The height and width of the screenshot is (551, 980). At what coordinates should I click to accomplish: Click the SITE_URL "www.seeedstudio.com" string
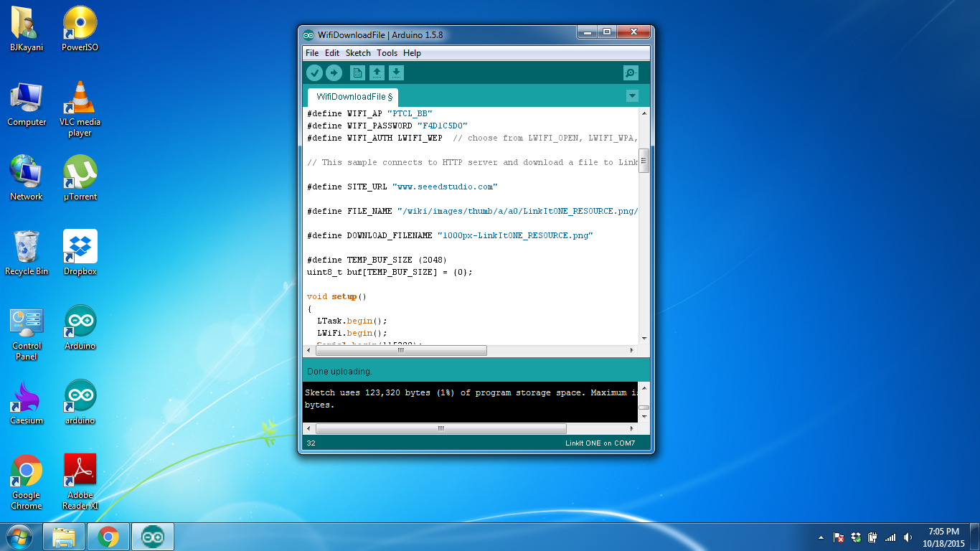(445, 187)
